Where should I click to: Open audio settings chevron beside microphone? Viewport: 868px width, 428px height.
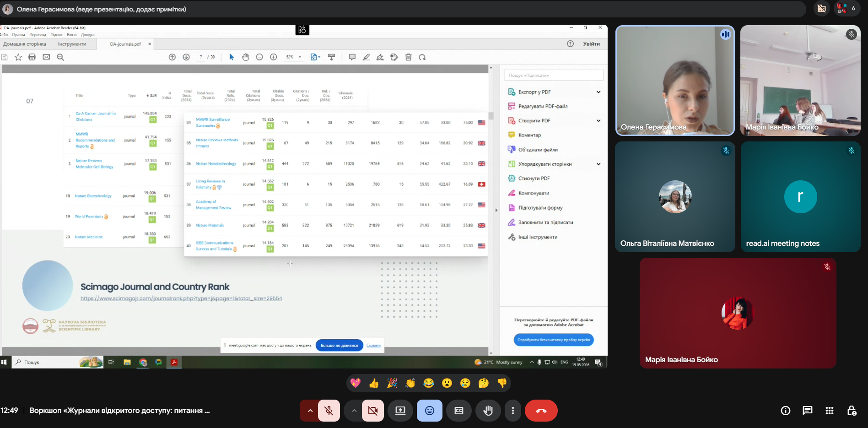click(310, 411)
